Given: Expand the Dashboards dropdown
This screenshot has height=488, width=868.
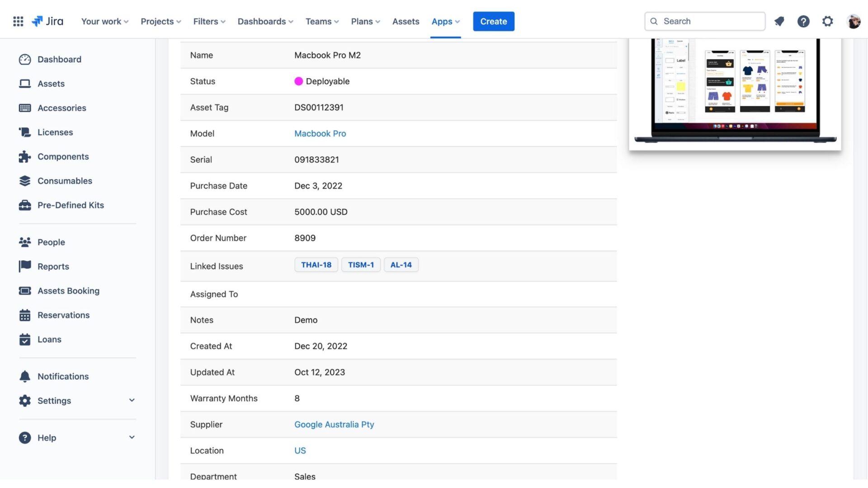Looking at the screenshot, I should (265, 21).
